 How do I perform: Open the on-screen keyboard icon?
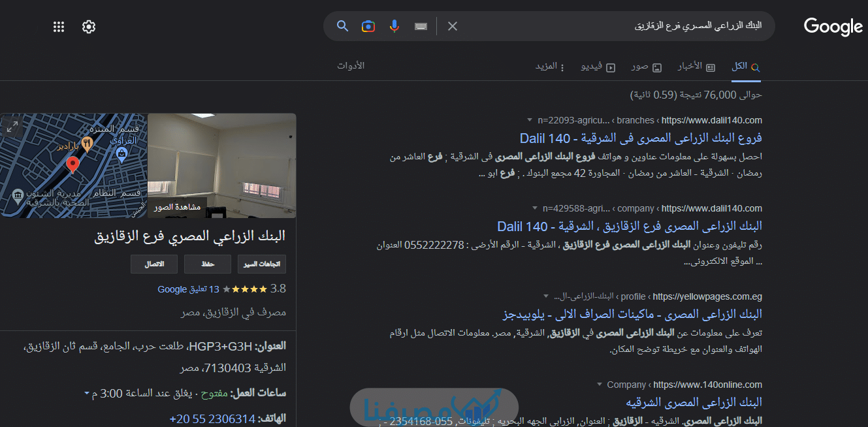point(421,25)
